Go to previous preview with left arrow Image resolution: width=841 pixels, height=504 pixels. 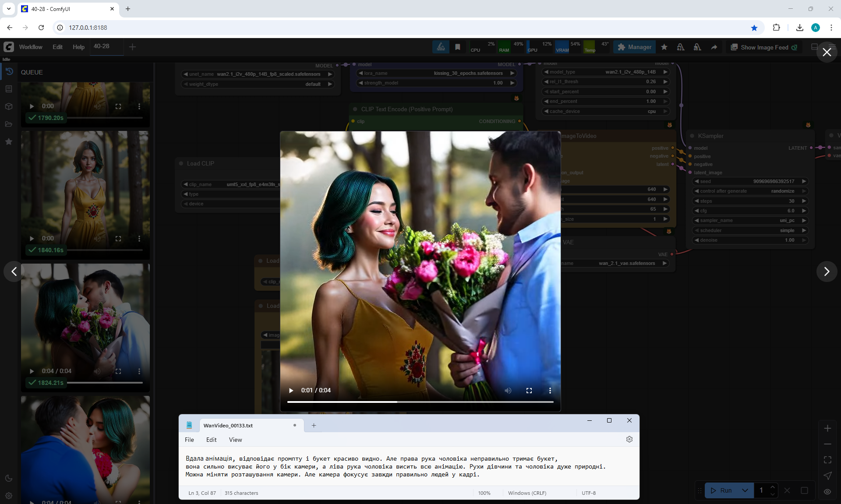pyautogui.click(x=14, y=271)
